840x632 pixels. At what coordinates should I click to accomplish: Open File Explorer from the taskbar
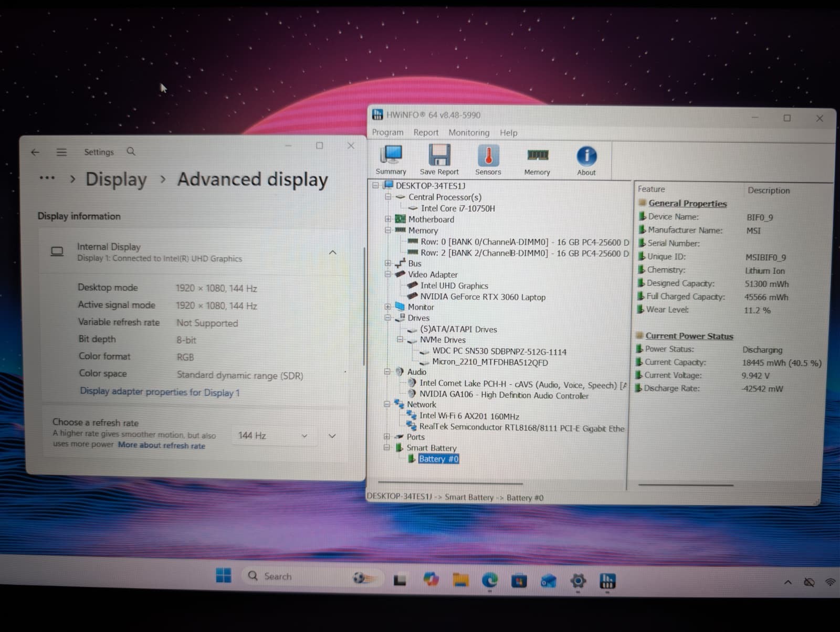point(460,580)
